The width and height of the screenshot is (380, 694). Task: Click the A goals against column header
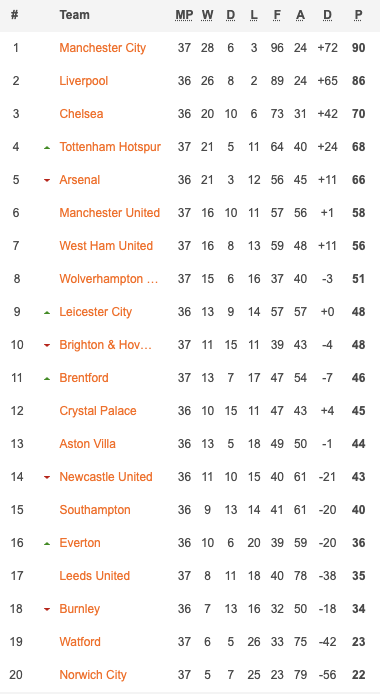click(x=300, y=15)
